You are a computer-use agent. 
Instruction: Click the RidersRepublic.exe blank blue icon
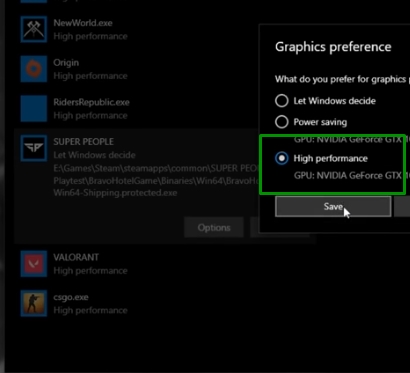coord(34,109)
